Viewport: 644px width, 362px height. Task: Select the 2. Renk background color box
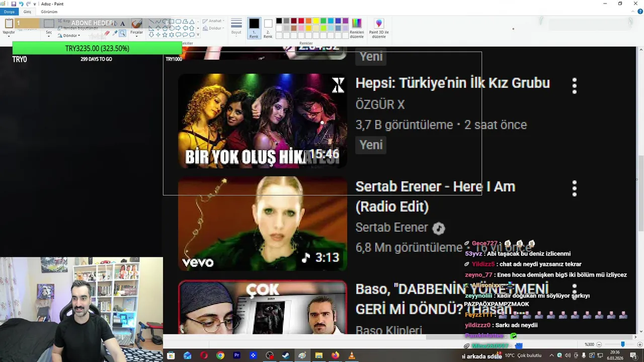coord(268,28)
